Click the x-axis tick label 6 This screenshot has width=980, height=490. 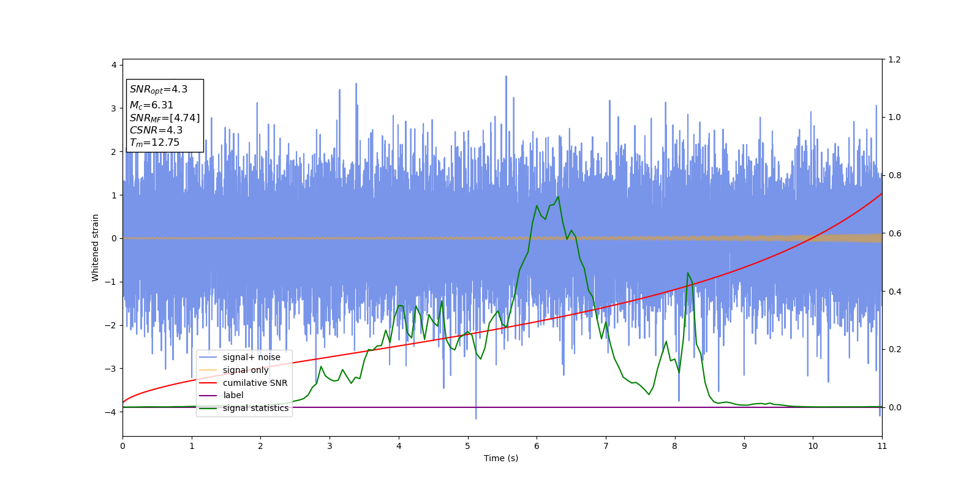(537, 446)
